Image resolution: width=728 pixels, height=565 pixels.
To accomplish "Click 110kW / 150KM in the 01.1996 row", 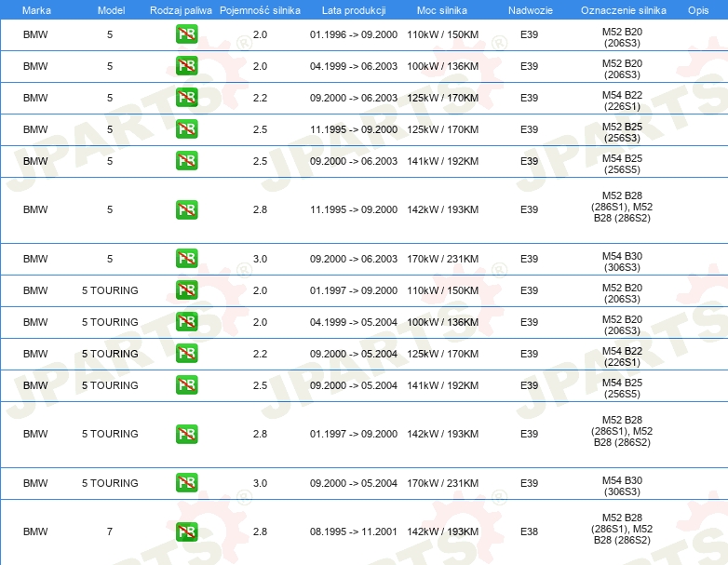I will pos(443,34).
